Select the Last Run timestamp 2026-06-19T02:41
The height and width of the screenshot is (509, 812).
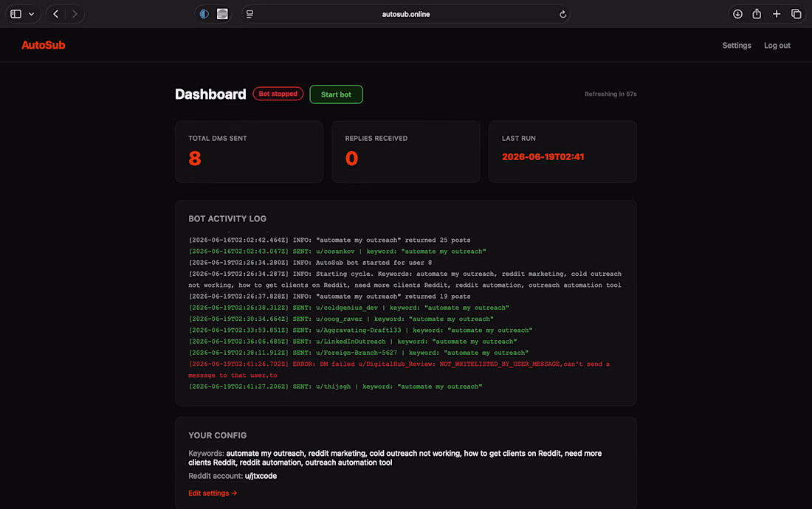click(543, 156)
